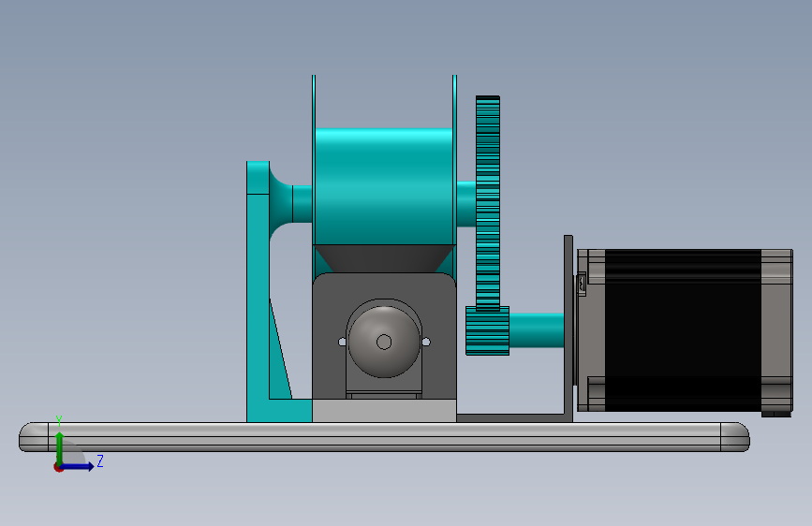812x526 pixels.
Task: Select the gray spherical ball in the housing
Action: pos(384,342)
